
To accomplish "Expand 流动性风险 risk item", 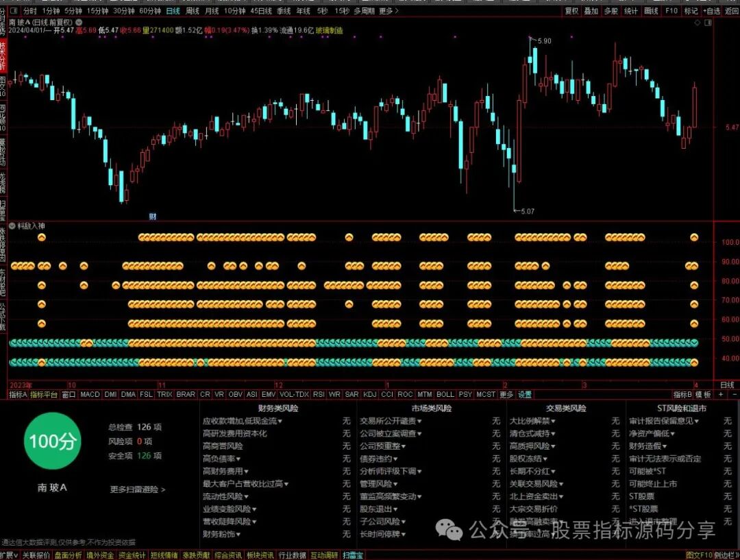I will point(225,496).
